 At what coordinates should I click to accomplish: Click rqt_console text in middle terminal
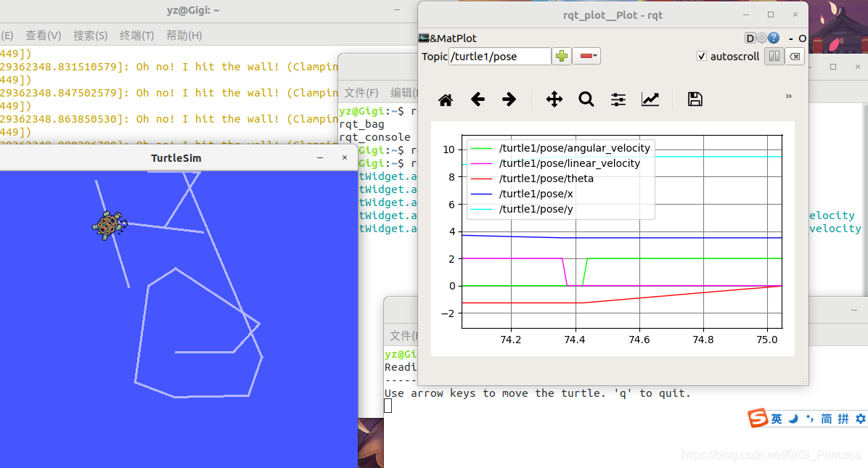tap(374, 137)
